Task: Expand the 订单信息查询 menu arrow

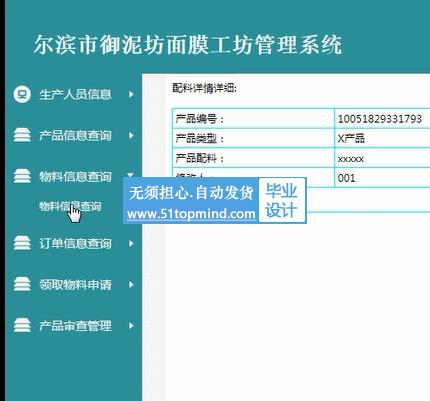Action: 131,243
